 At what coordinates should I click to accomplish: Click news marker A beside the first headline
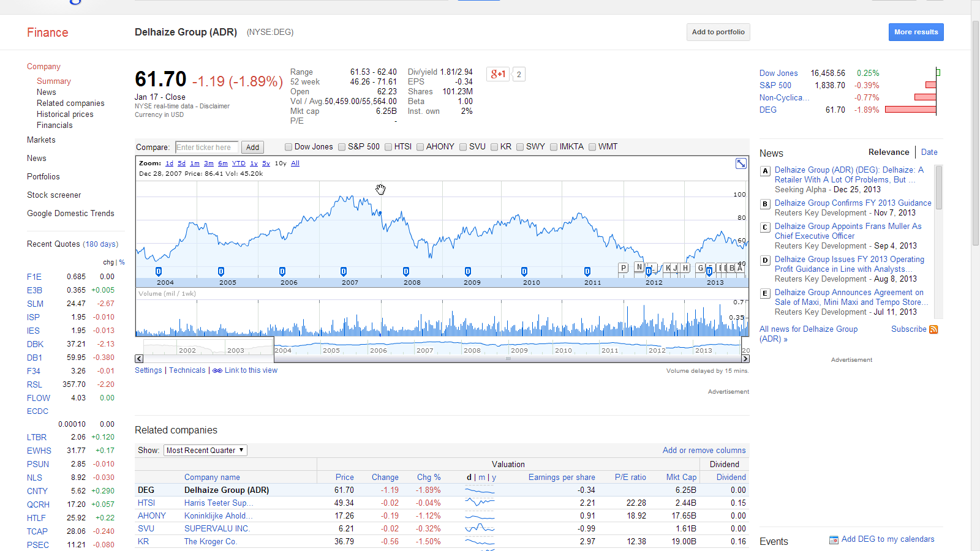coord(765,171)
